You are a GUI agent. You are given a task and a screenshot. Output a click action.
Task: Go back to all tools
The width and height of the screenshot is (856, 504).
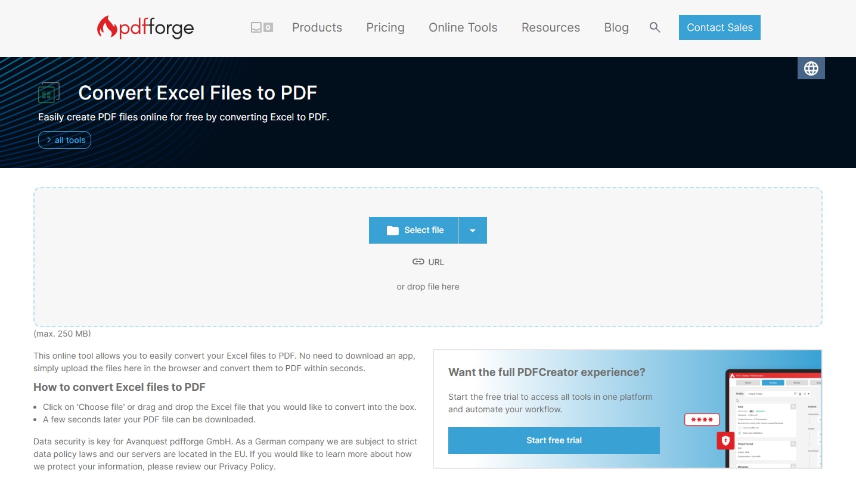pos(64,140)
